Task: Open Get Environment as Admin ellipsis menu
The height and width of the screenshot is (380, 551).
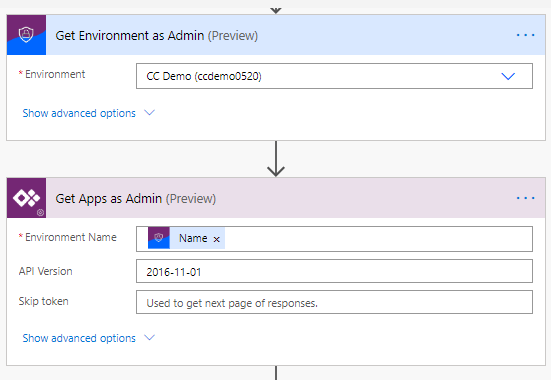Action: 525,35
